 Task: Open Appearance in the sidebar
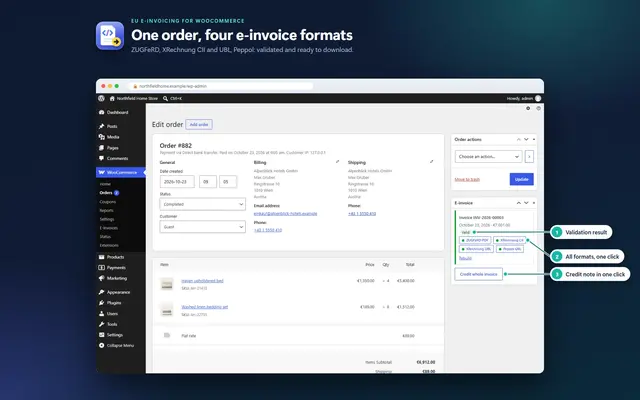(114, 292)
